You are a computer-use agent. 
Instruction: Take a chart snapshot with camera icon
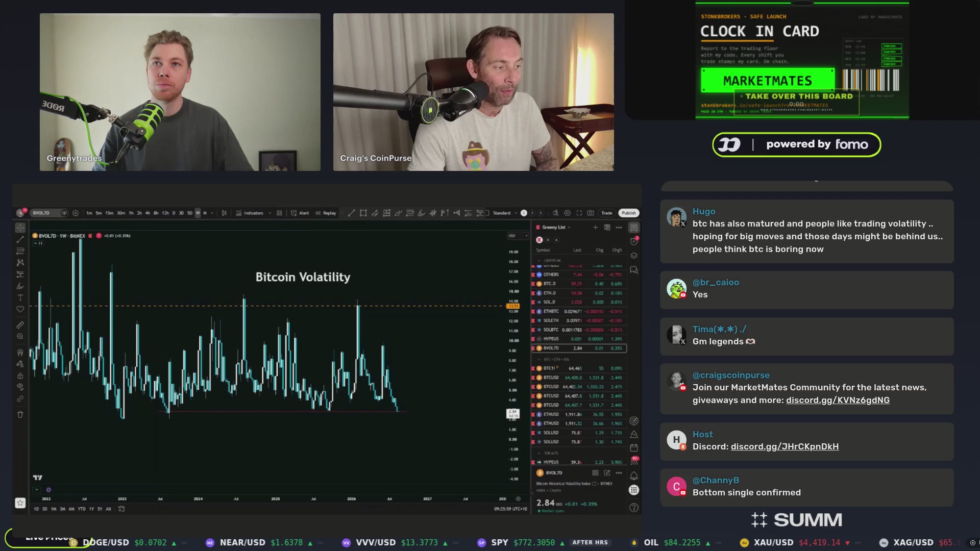coord(591,213)
